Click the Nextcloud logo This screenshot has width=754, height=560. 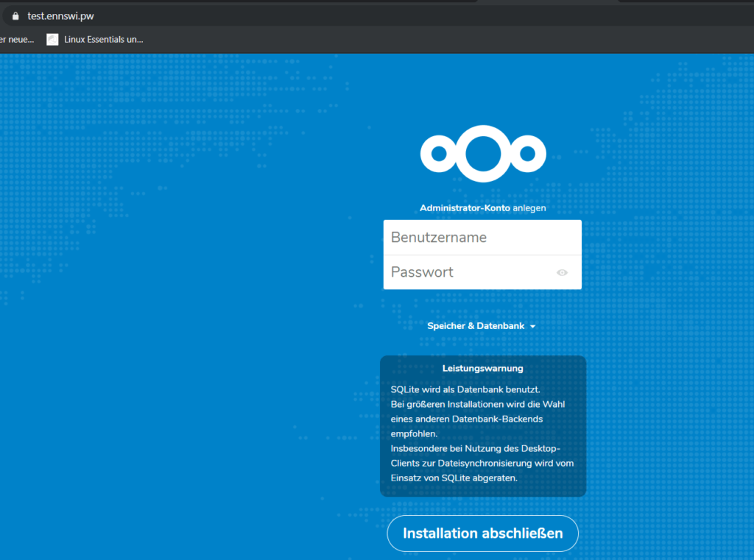pos(483,154)
